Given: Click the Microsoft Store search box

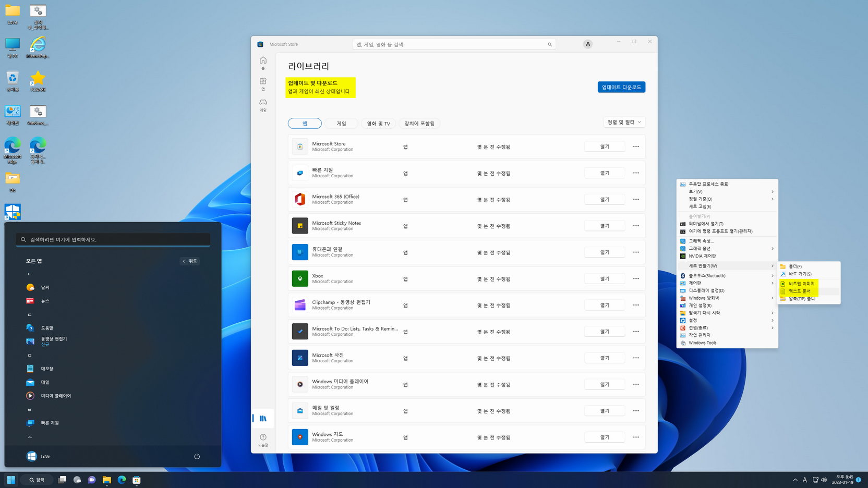Looking at the screenshot, I should pyautogui.click(x=454, y=44).
